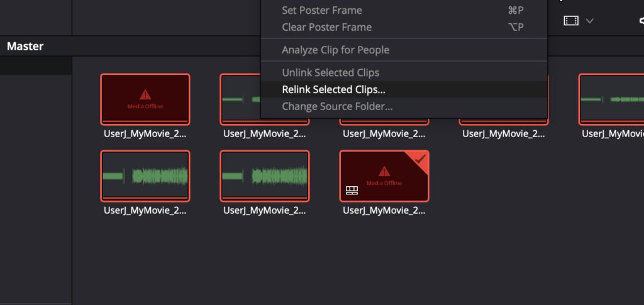Screen dimensions: 644x305
Task: Click the name label under checkmarked offline clip
Action: pyautogui.click(x=384, y=211)
